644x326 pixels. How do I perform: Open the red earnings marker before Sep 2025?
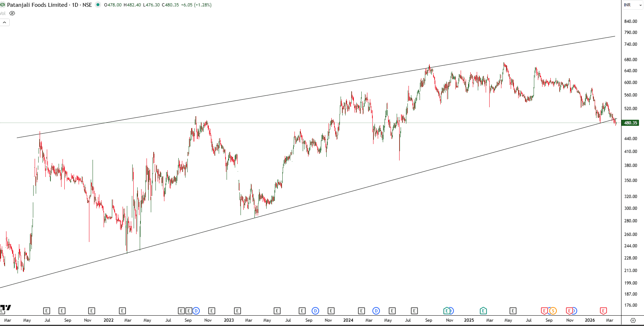click(544, 311)
